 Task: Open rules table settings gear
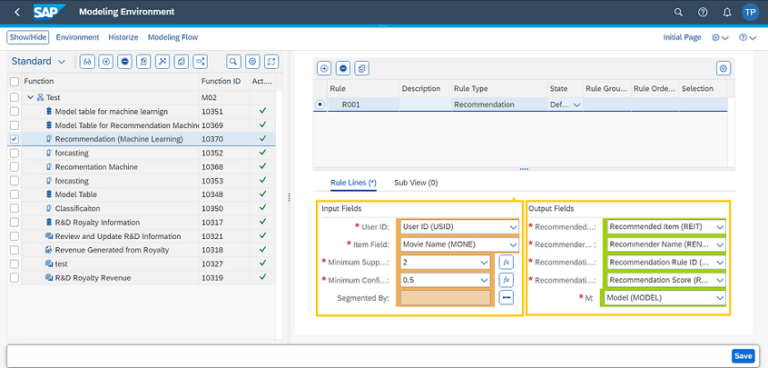(723, 69)
